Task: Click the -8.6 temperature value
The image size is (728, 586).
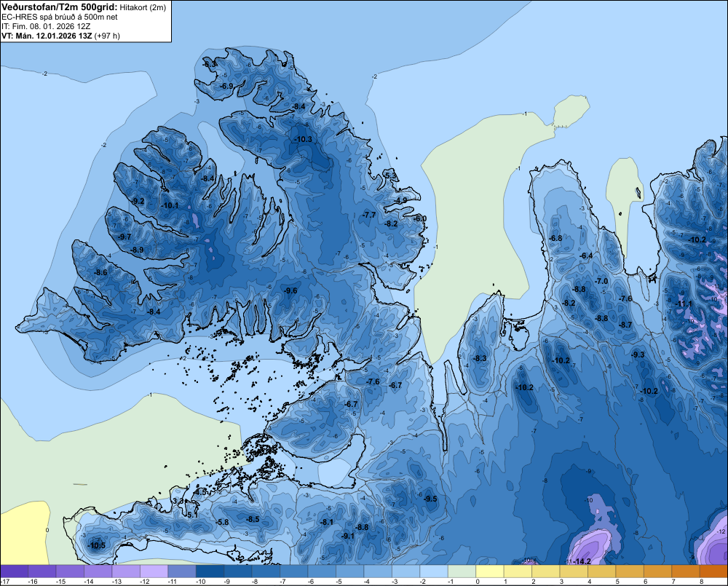Action: click(100, 272)
